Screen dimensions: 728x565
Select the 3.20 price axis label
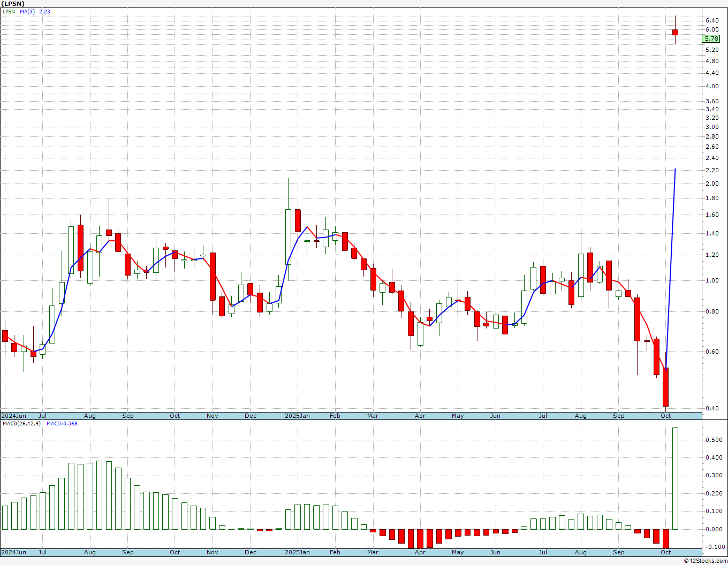[712, 118]
